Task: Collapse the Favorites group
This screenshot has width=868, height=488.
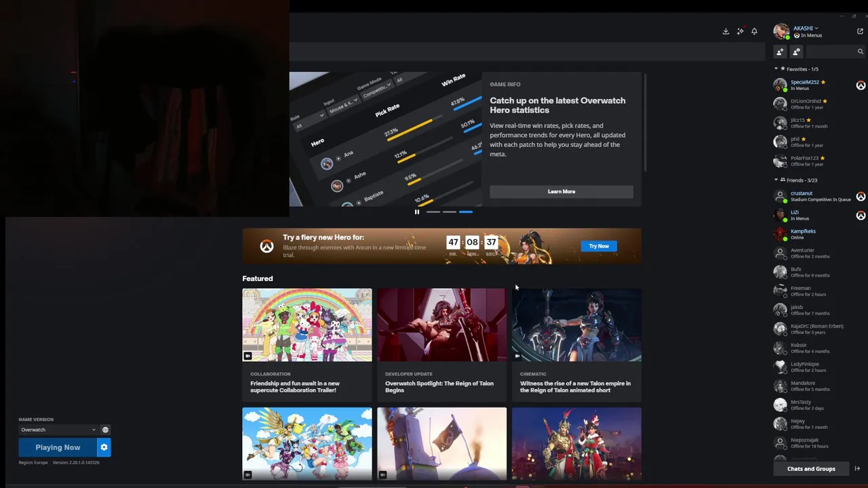Action: click(x=776, y=68)
